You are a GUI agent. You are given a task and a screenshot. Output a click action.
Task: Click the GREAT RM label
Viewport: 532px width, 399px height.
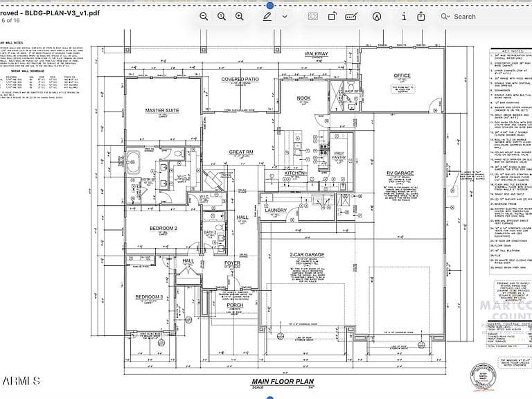pos(241,152)
